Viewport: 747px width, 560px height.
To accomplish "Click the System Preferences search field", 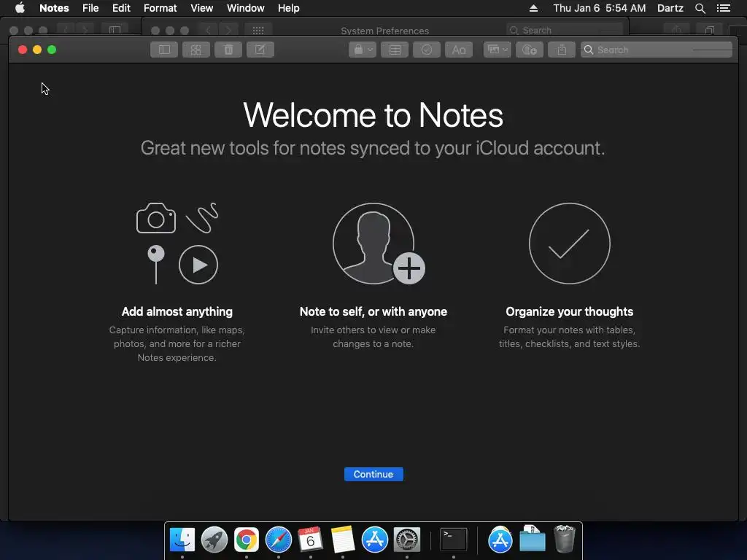I will pos(565,31).
